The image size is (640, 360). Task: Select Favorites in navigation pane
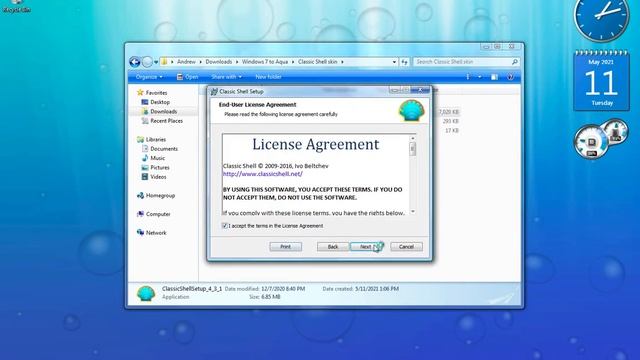point(156,93)
